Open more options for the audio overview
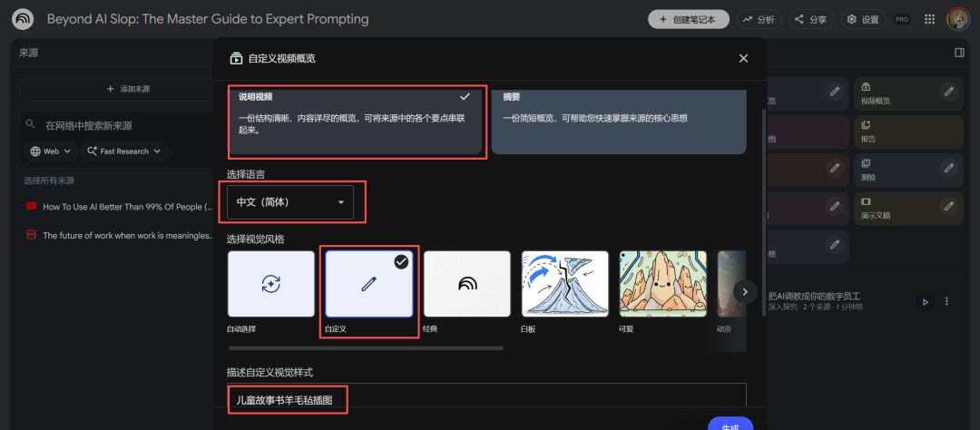980x430 pixels. [x=946, y=301]
